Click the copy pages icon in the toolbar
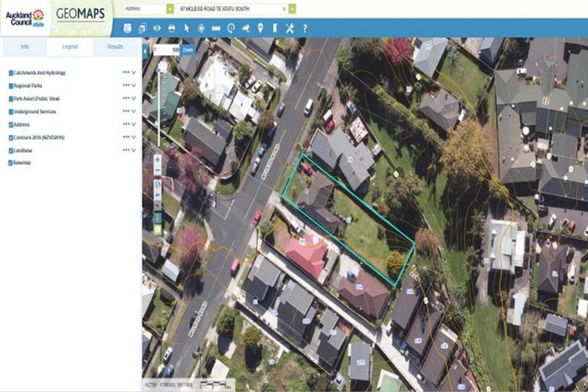 [142, 28]
